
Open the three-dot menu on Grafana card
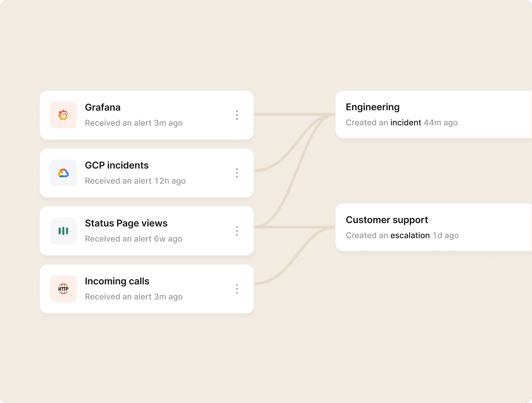pos(237,115)
